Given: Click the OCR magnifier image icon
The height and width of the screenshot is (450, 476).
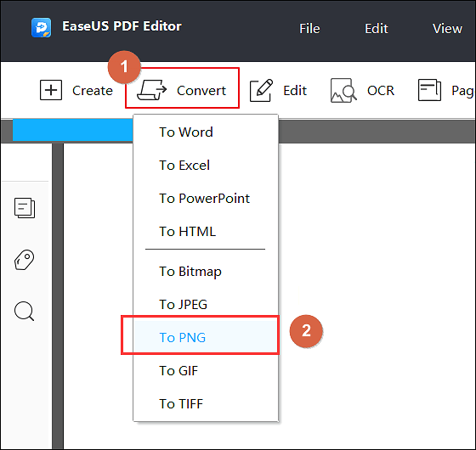Looking at the screenshot, I should [x=343, y=90].
